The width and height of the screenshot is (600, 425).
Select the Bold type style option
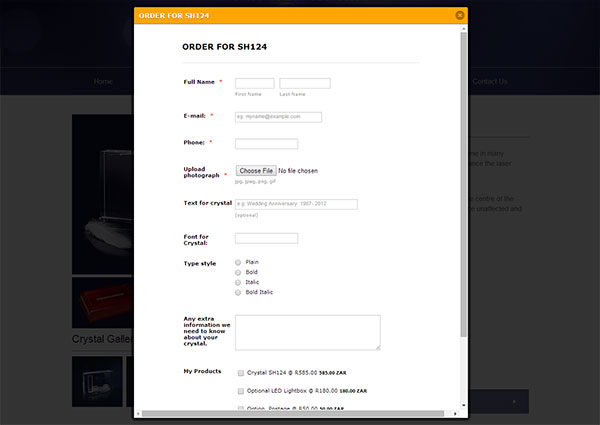pyautogui.click(x=238, y=272)
